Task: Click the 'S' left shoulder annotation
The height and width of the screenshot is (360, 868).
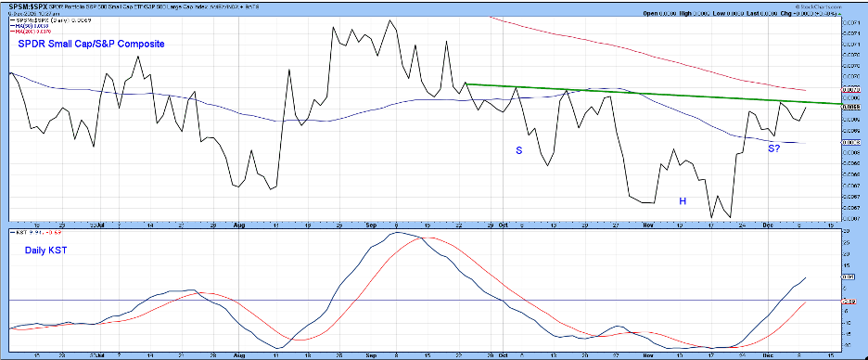Action: click(518, 150)
